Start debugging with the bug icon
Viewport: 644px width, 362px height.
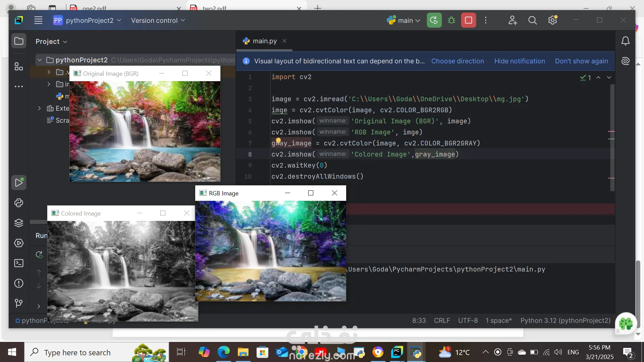pos(451,20)
